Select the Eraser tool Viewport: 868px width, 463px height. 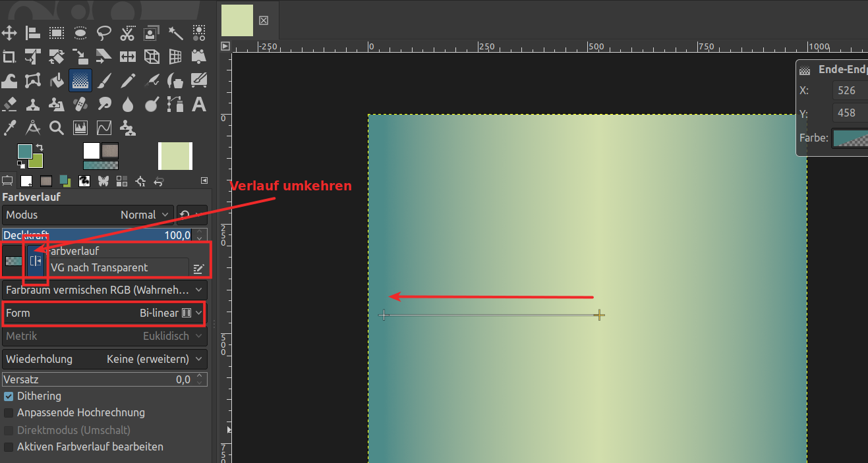point(9,104)
